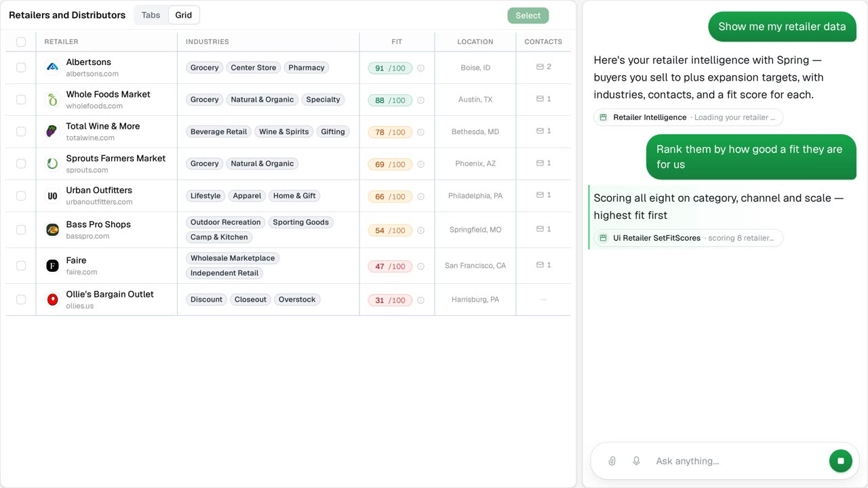Screen dimensions: 868x488
Task: Click the Wine & Spirits industry tag
Action: pos(284,131)
